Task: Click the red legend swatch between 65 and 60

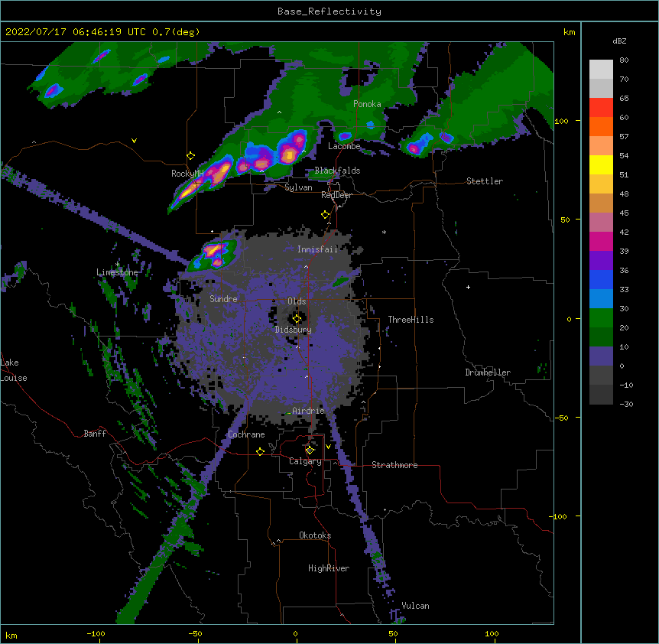Action: 601,108
